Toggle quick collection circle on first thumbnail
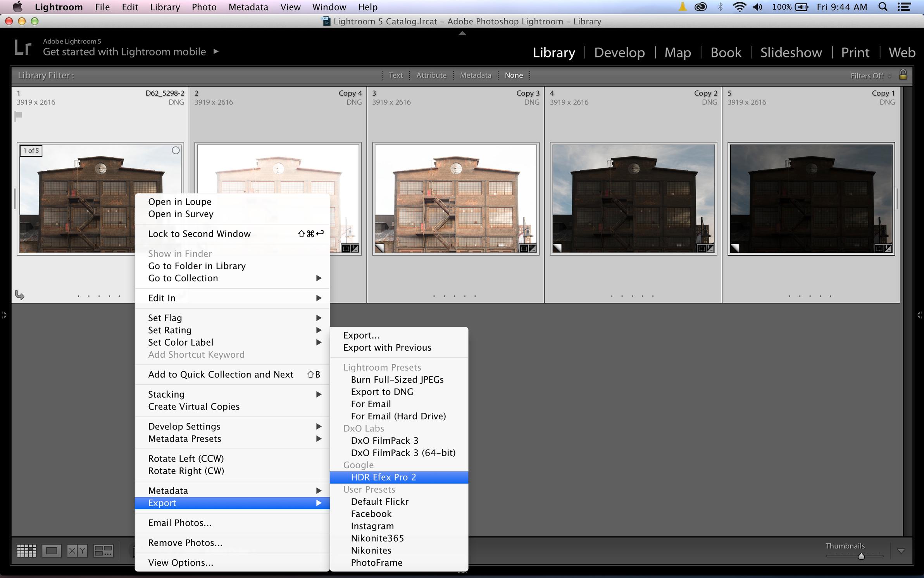 coord(176,151)
